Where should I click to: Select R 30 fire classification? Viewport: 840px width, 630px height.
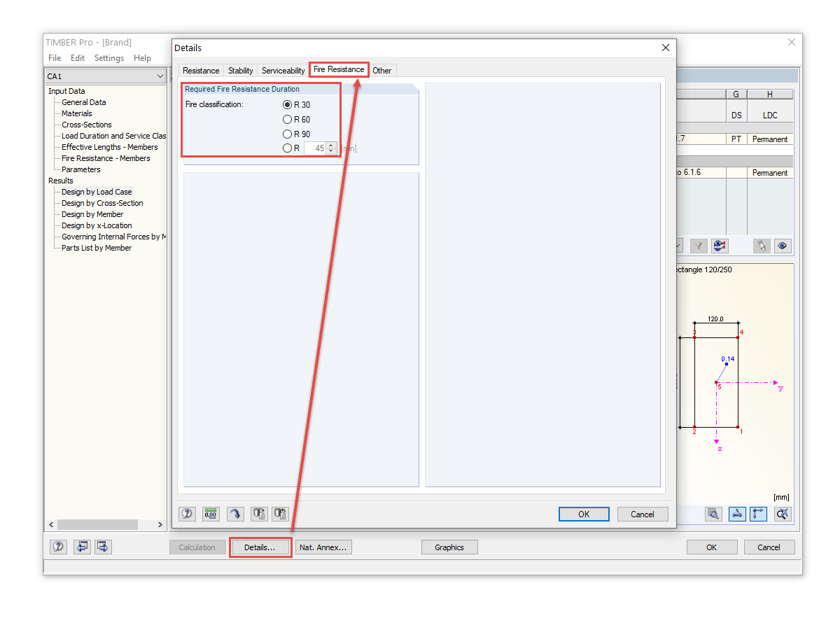[287, 105]
